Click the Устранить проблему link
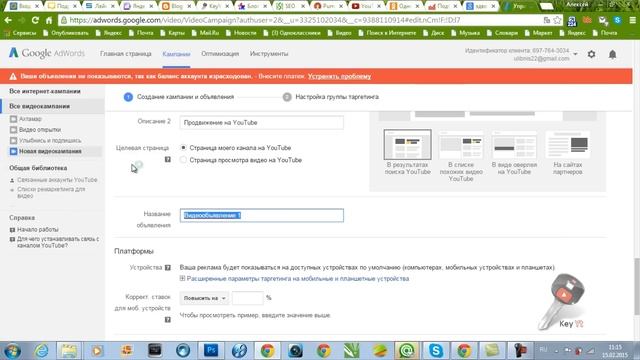 [340, 76]
